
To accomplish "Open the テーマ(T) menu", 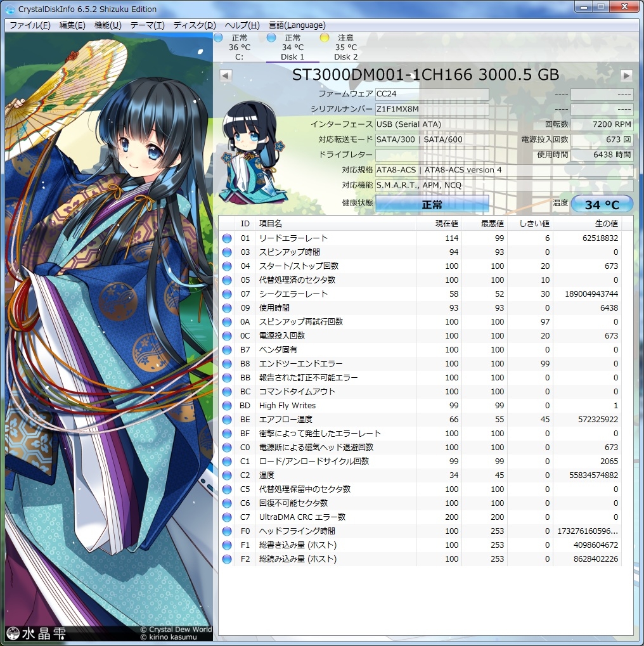I will coord(148,25).
